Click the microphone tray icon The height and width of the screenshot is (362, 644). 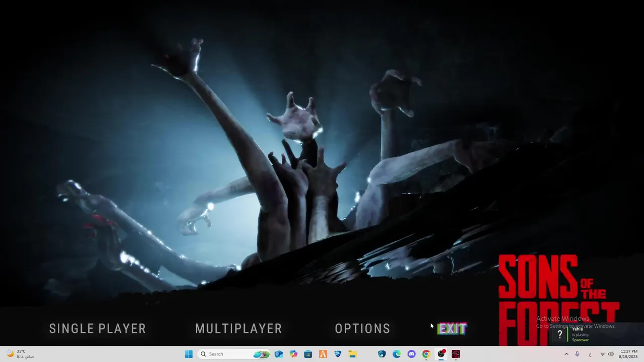[x=577, y=354]
